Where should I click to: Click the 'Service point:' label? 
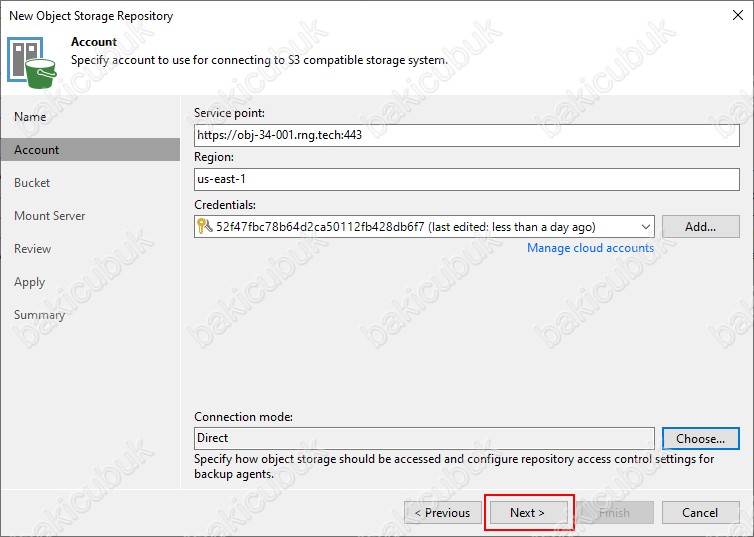[x=229, y=113]
